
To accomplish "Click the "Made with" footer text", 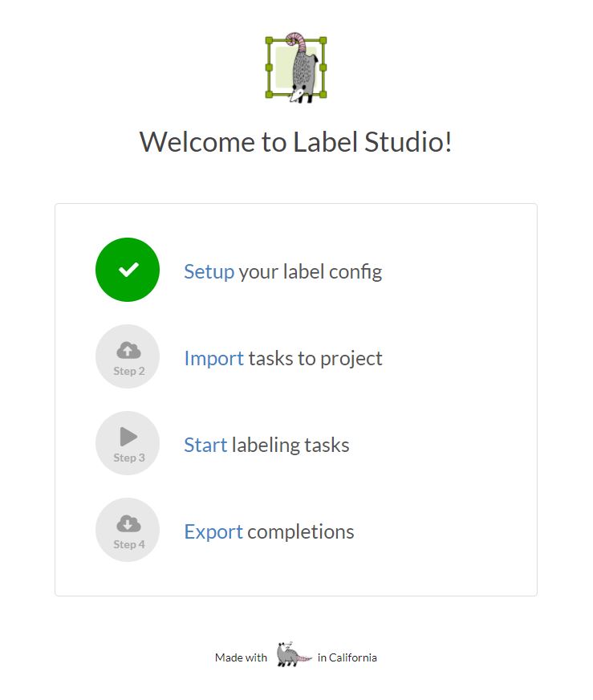I will [x=241, y=657].
